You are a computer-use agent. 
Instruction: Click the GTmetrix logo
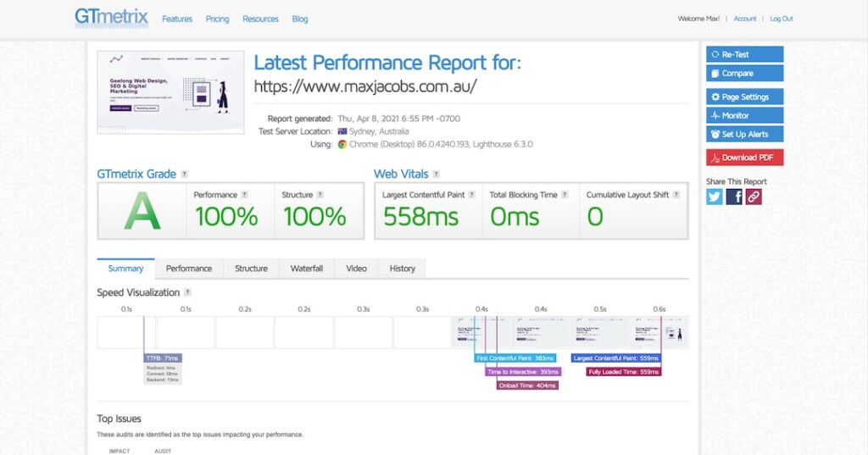click(x=111, y=17)
